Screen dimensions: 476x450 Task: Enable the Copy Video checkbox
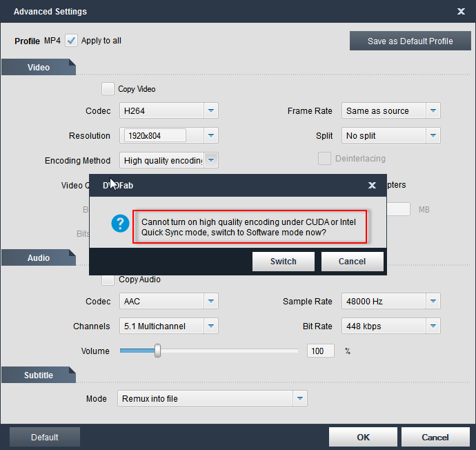pos(108,88)
